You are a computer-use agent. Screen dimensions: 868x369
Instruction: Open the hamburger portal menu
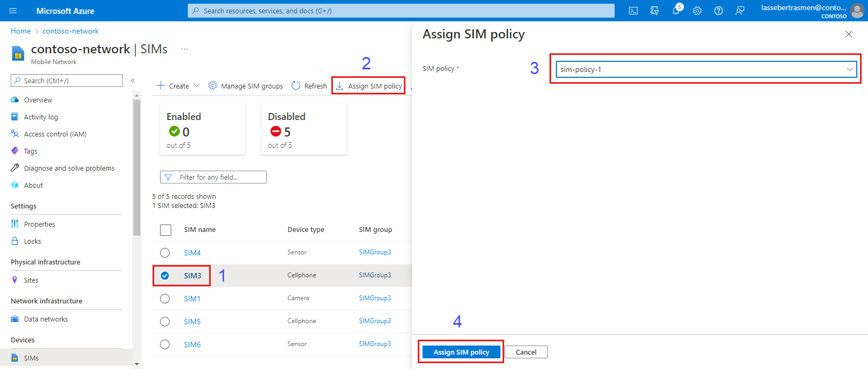tap(13, 11)
